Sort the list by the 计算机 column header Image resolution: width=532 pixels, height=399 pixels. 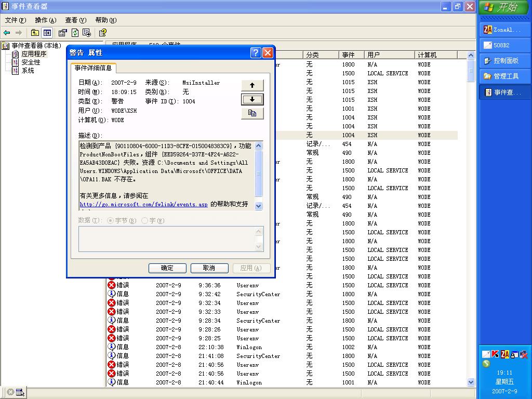click(436, 55)
